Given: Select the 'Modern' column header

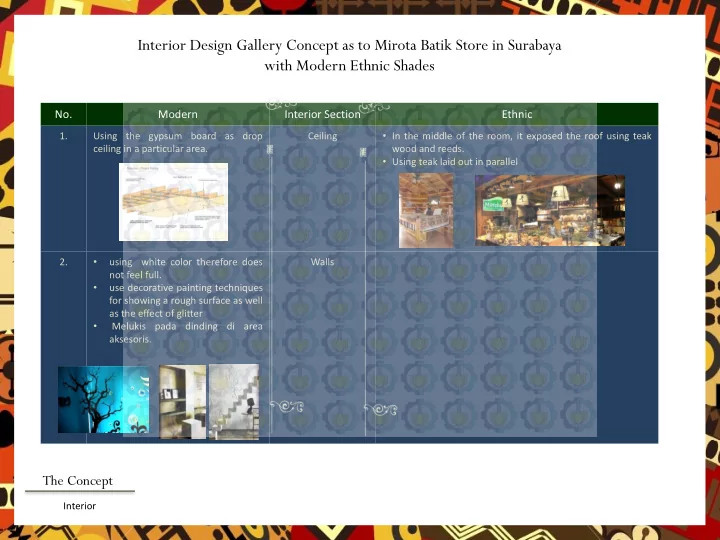Looking at the screenshot, I should click(x=178, y=114).
